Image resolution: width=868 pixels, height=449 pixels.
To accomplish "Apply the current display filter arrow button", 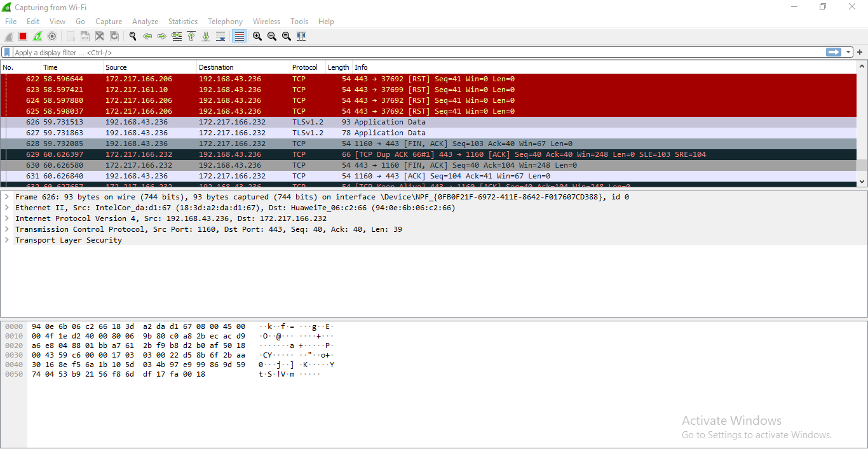I will click(x=833, y=51).
